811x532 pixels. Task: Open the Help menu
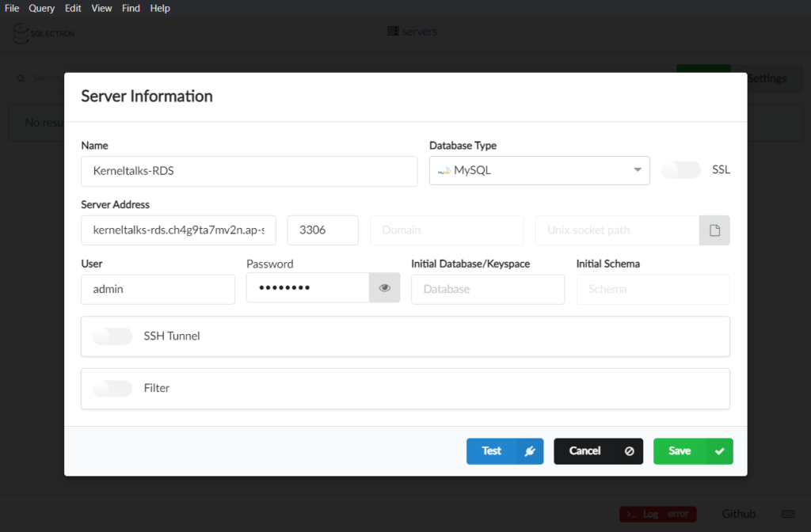point(160,8)
